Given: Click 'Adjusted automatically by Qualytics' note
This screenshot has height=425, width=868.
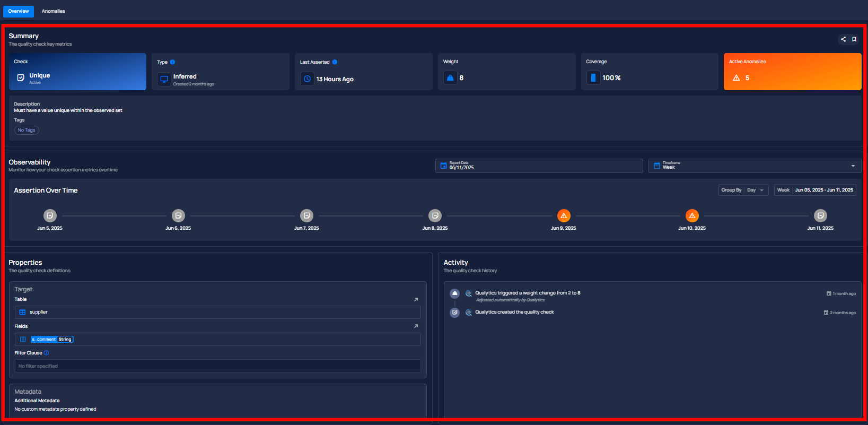Looking at the screenshot, I should [x=510, y=300].
